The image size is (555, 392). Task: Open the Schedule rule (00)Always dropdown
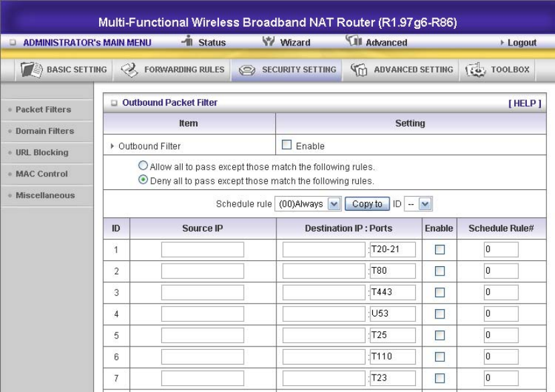coord(308,204)
